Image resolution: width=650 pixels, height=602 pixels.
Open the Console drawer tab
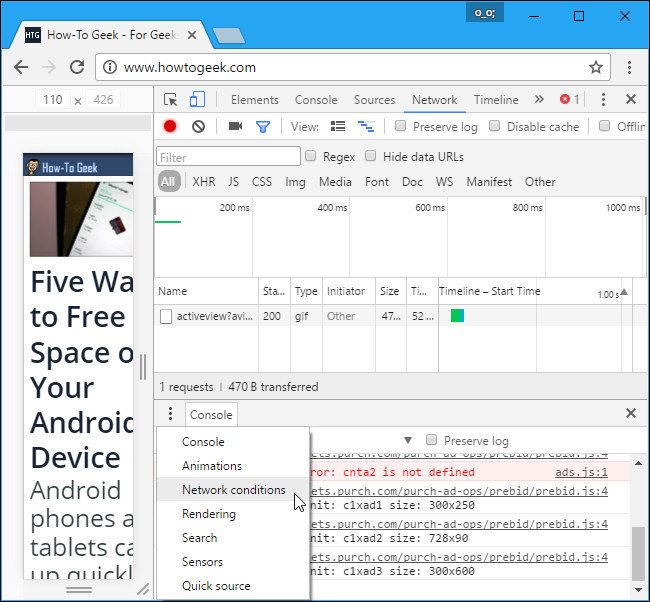(211, 414)
